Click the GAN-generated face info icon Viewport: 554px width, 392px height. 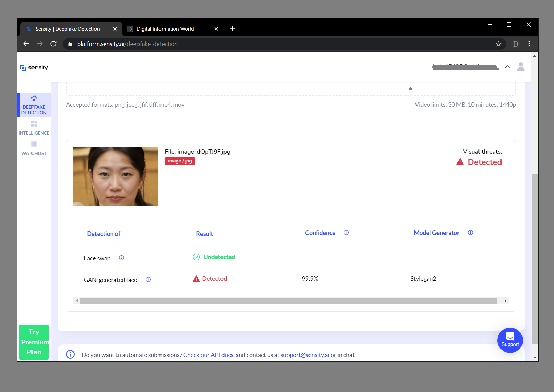tap(148, 280)
